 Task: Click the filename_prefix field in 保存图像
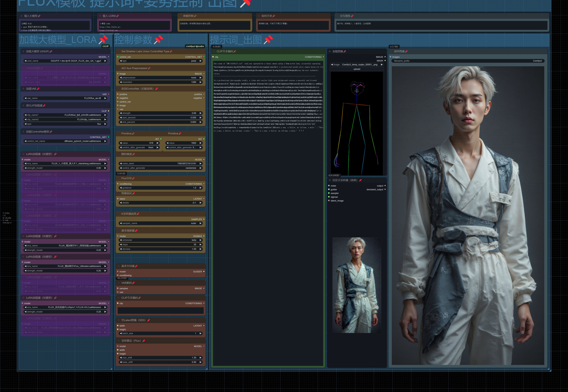pyautogui.click(x=468, y=61)
